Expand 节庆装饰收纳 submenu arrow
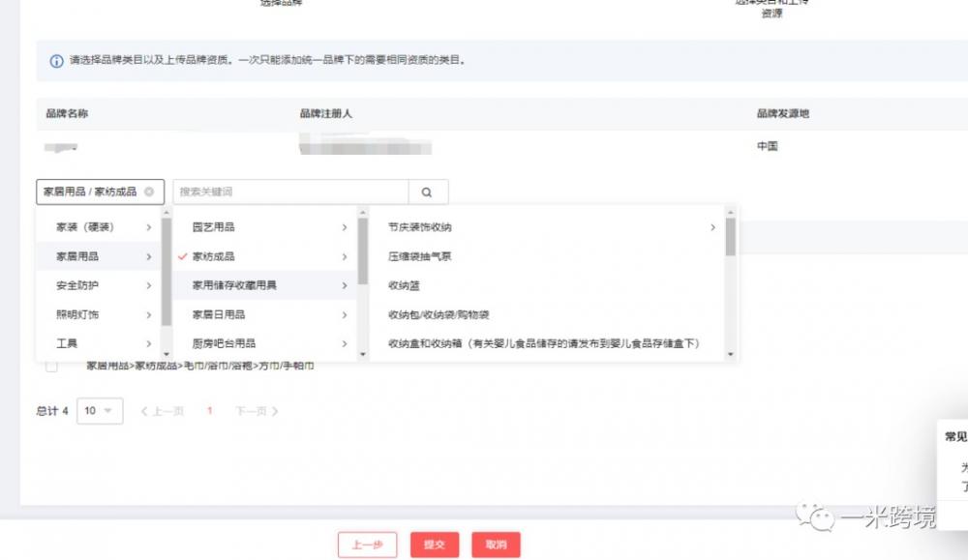The width and height of the screenshot is (968, 560). point(713,227)
